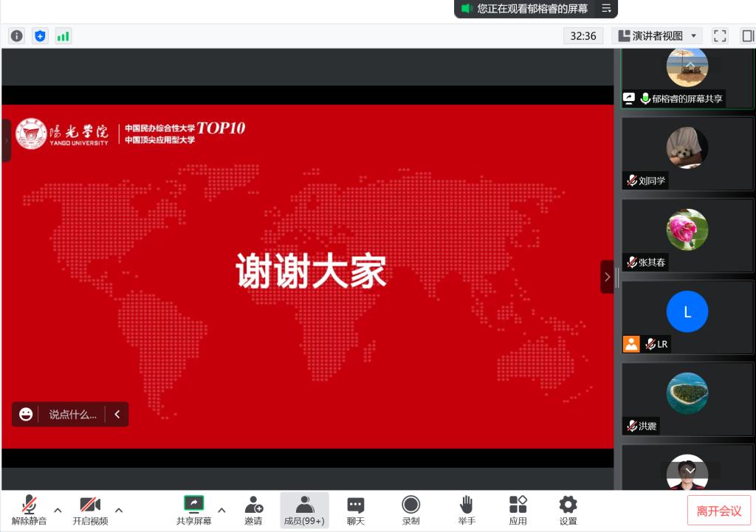Raise hand with 举手 icon
756x532 pixels.
click(466, 510)
